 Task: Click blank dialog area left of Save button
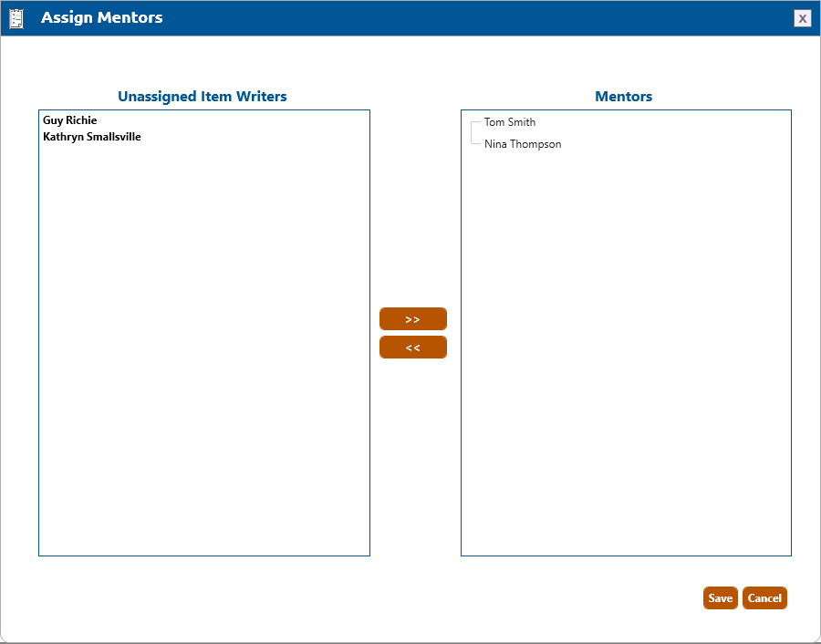coord(547,598)
